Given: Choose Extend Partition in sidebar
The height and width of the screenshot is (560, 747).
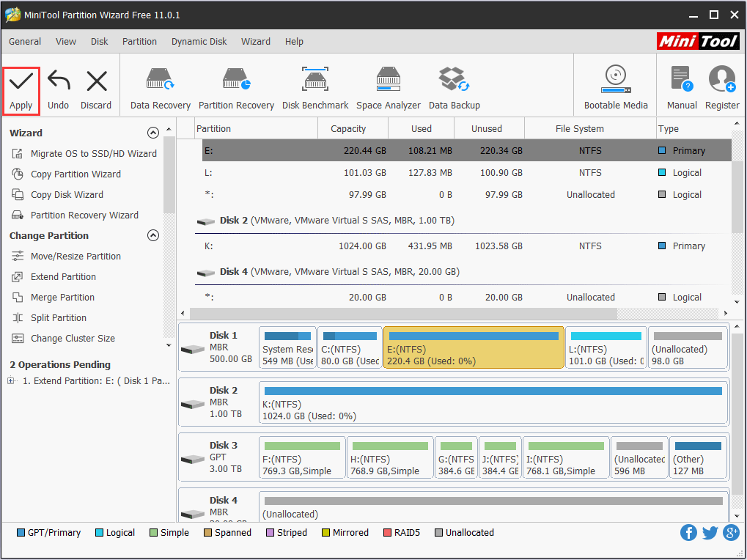Looking at the screenshot, I should [x=54, y=276].
